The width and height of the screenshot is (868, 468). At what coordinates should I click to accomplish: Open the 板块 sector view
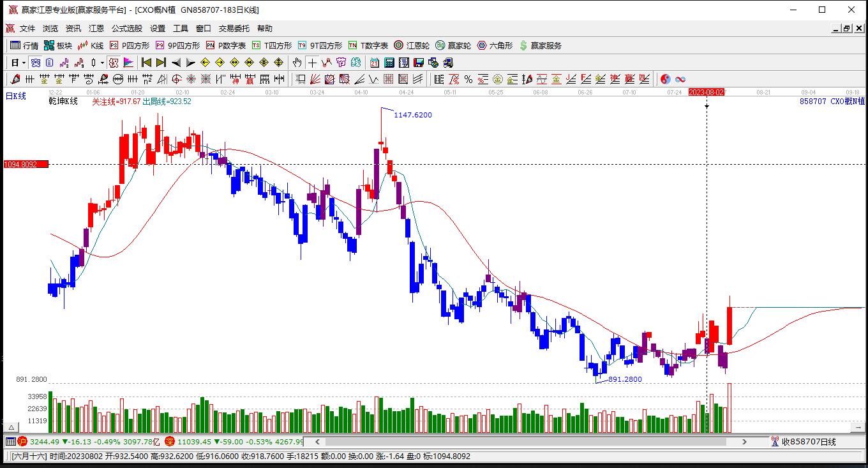click(58, 45)
